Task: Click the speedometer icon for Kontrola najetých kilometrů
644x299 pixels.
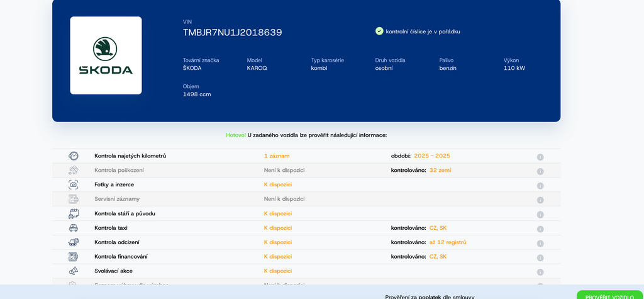Action: point(74,156)
